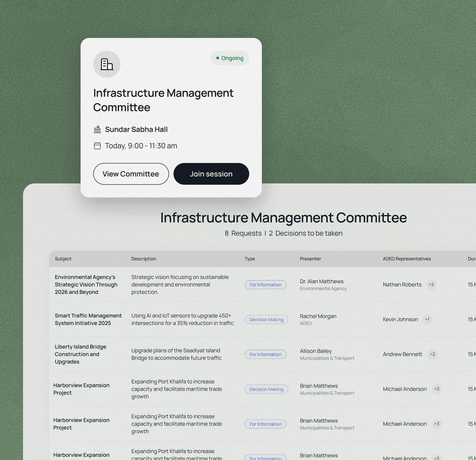The image size is (476, 460).
Task: Select representative Nathan Roberts
Action: 402,284
